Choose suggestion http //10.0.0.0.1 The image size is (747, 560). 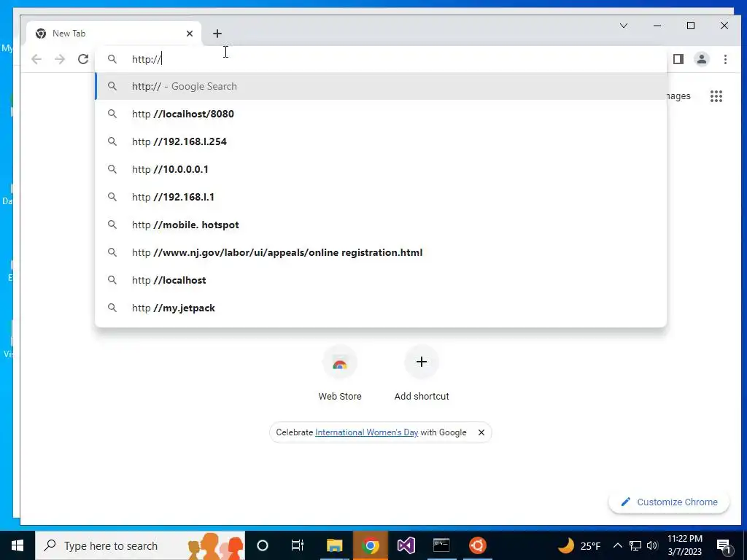(x=381, y=169)
